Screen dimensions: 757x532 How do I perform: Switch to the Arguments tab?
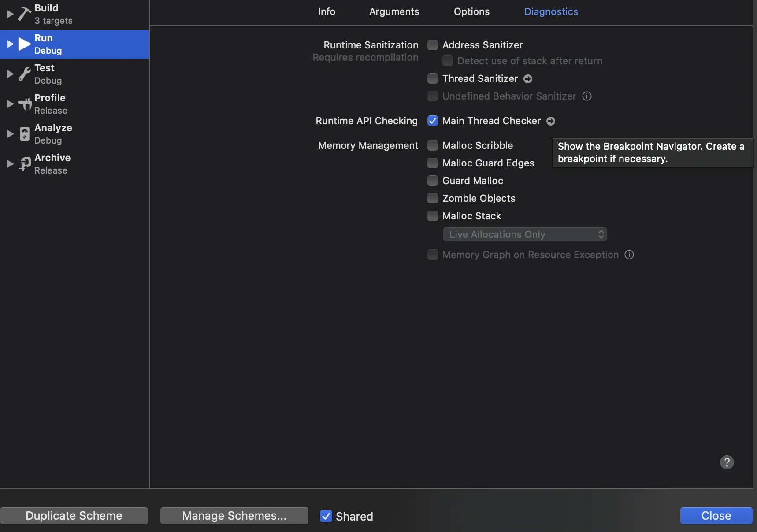click(x=394, y=12)
